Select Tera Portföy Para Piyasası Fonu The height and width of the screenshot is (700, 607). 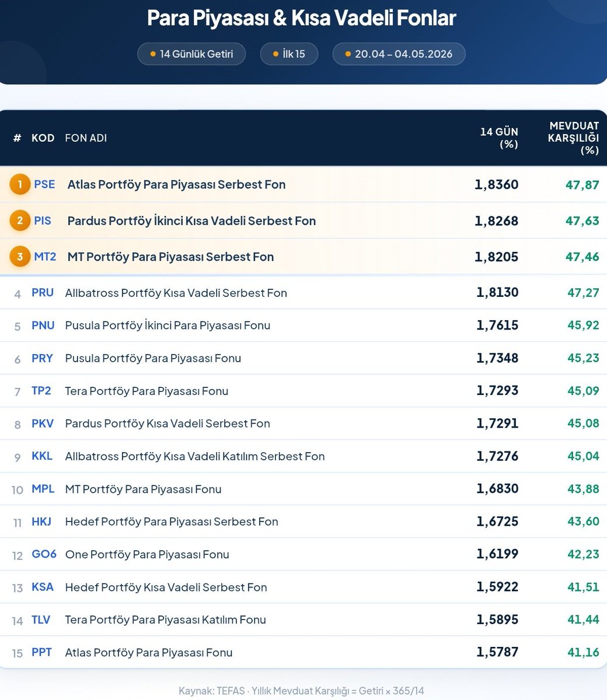tap(147, 391)
